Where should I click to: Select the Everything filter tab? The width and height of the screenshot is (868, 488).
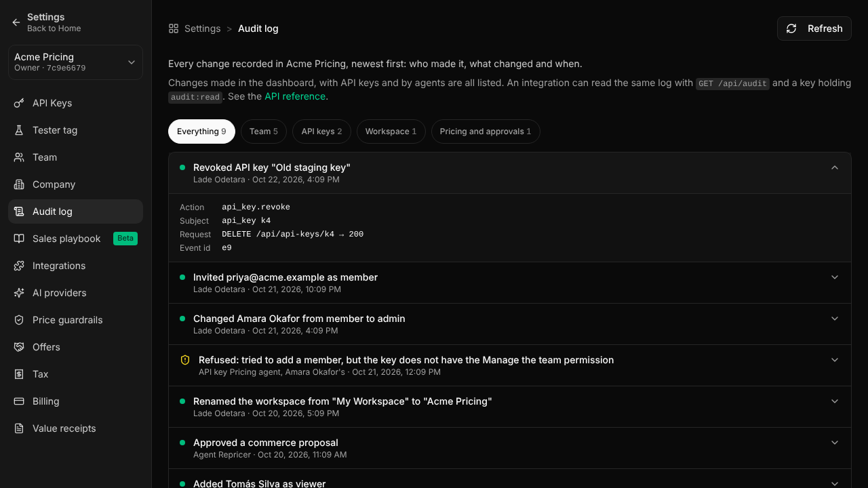201,131
